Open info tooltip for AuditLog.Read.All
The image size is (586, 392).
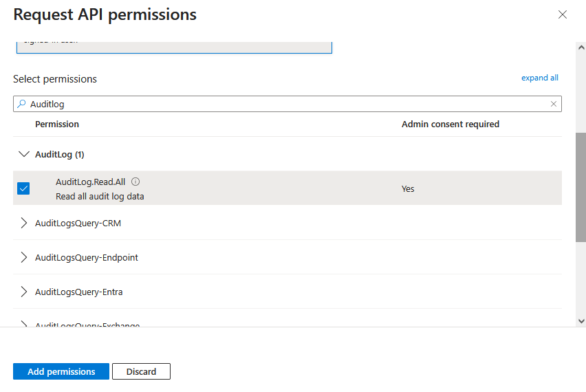tap(135, 182)
